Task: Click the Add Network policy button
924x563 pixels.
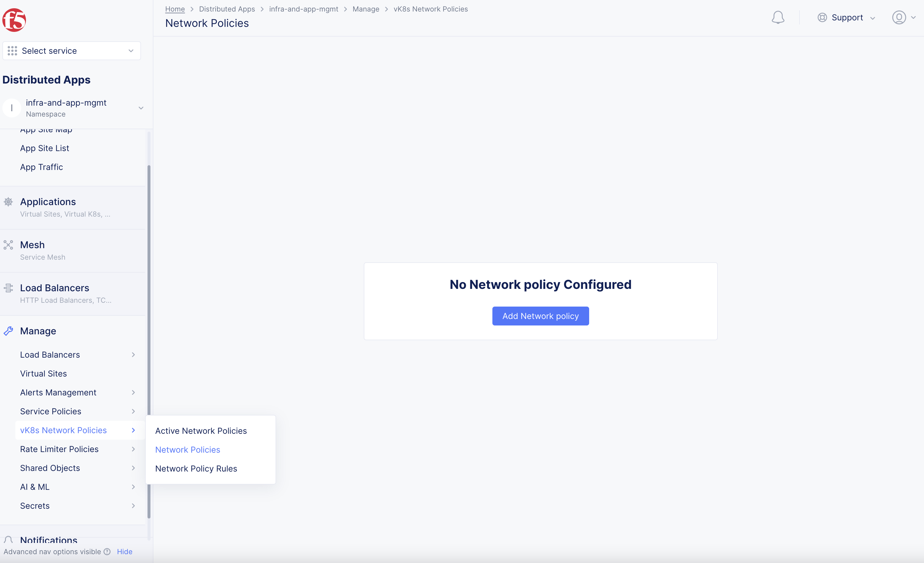Action: [x=540, y=316]
